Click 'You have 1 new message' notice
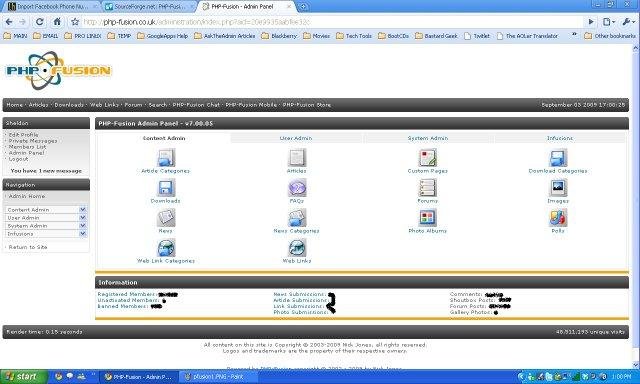The image size is (640, 384). 46,171
